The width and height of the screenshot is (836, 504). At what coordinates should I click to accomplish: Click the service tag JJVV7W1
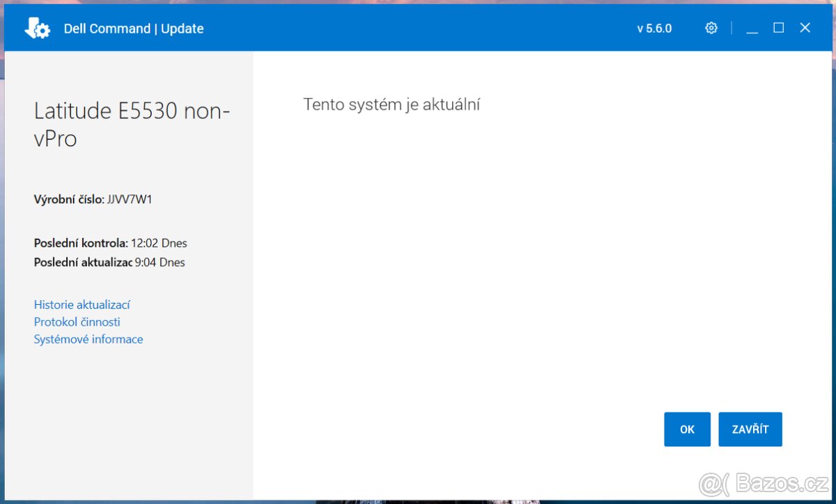click(130, 200)
